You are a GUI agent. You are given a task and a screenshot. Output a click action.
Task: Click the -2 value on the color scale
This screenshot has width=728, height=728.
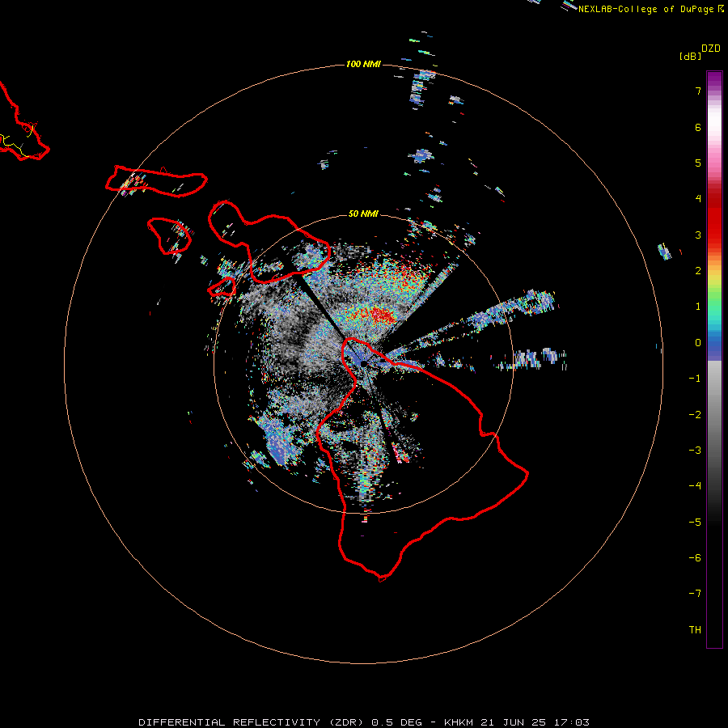(x=695, y=415)
